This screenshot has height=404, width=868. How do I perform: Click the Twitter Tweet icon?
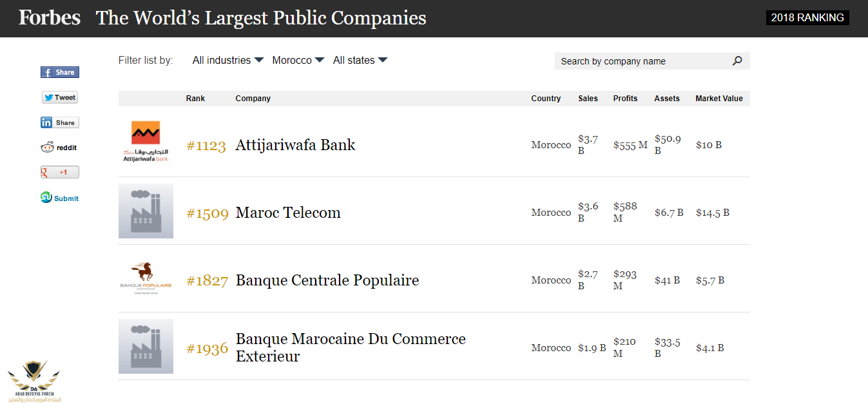[x=60, y=97]
